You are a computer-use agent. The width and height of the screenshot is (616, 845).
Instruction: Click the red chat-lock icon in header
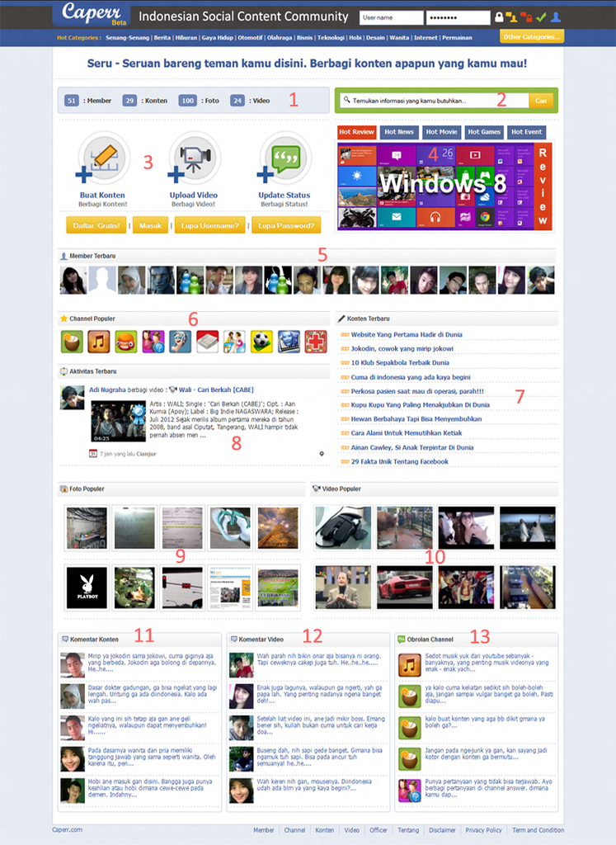pyautogui.click(x=526, y=17)
